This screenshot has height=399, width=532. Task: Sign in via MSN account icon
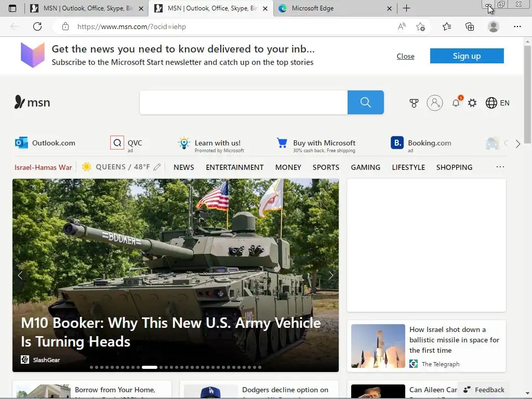435,103
